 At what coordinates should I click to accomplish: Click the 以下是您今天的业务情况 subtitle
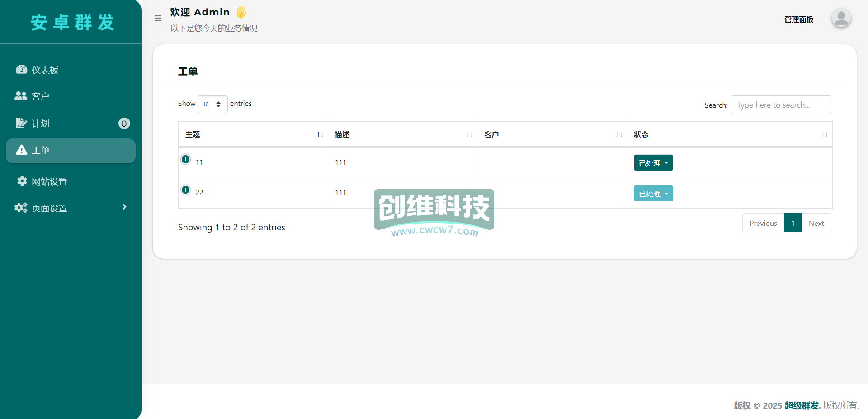214,29
